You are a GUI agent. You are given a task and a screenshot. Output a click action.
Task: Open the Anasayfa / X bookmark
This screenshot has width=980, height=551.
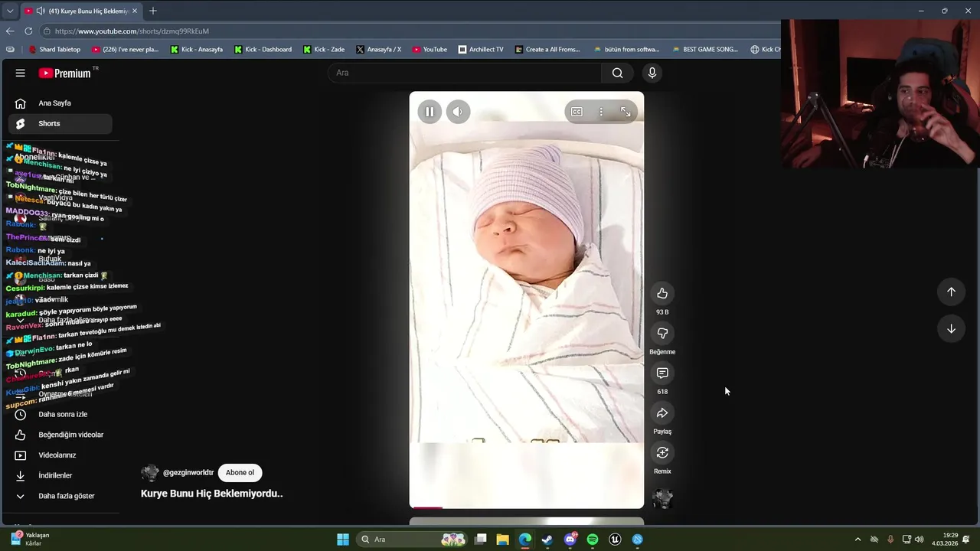378,49
